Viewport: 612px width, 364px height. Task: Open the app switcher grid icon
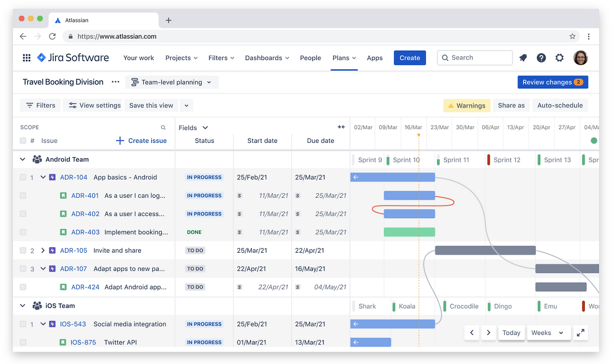pos(27,58)
